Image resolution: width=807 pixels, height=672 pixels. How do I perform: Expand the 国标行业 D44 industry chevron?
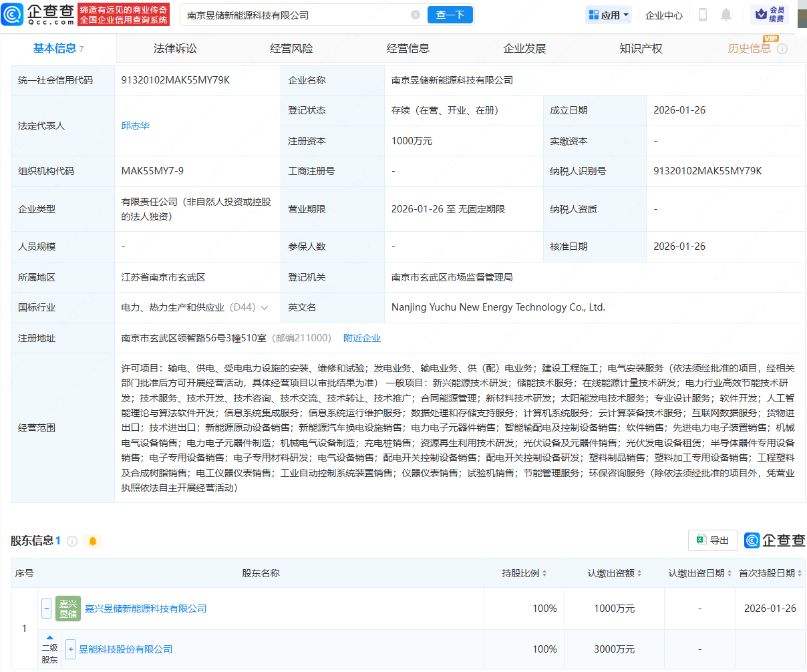[265, 308]
